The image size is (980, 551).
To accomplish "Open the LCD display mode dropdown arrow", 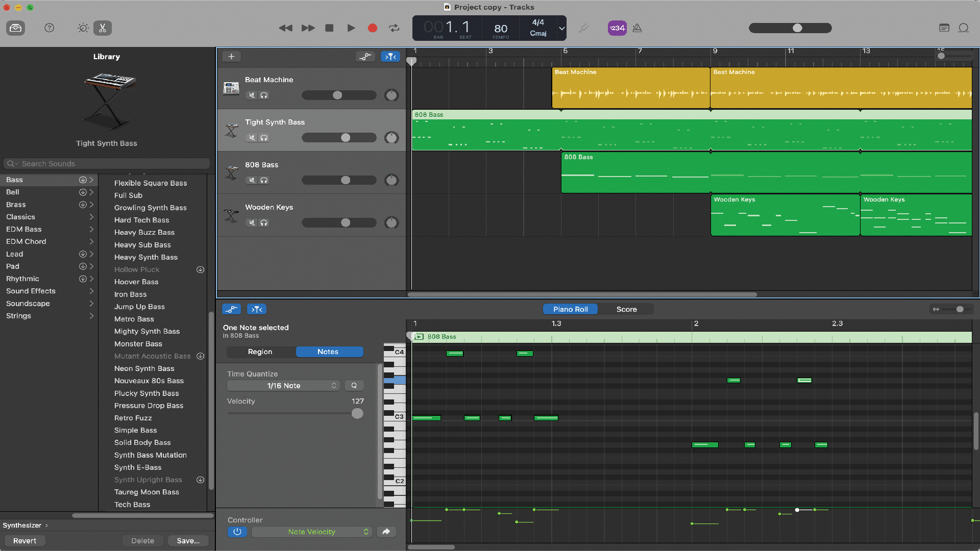I will coord(562,28).
